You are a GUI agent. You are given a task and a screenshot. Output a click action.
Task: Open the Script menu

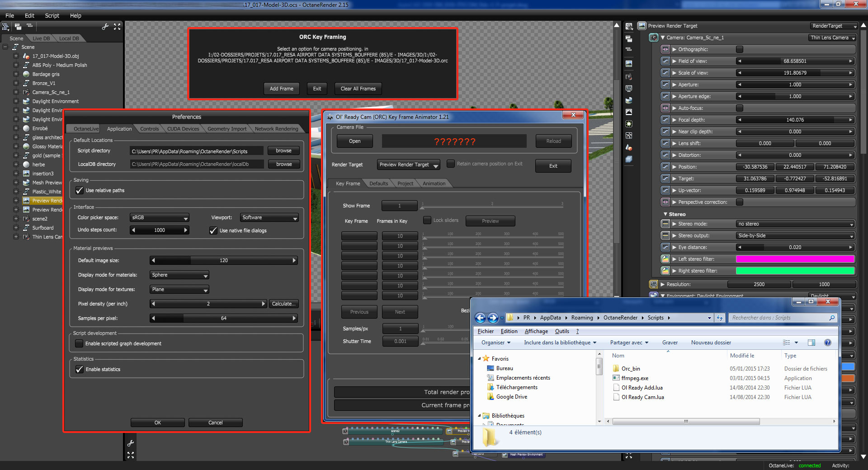click(x=52, y=15)
